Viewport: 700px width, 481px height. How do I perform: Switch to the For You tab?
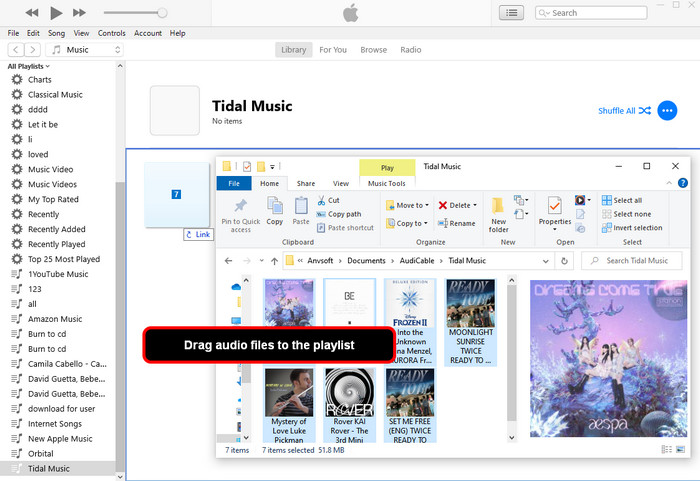(x=333, y=50)
